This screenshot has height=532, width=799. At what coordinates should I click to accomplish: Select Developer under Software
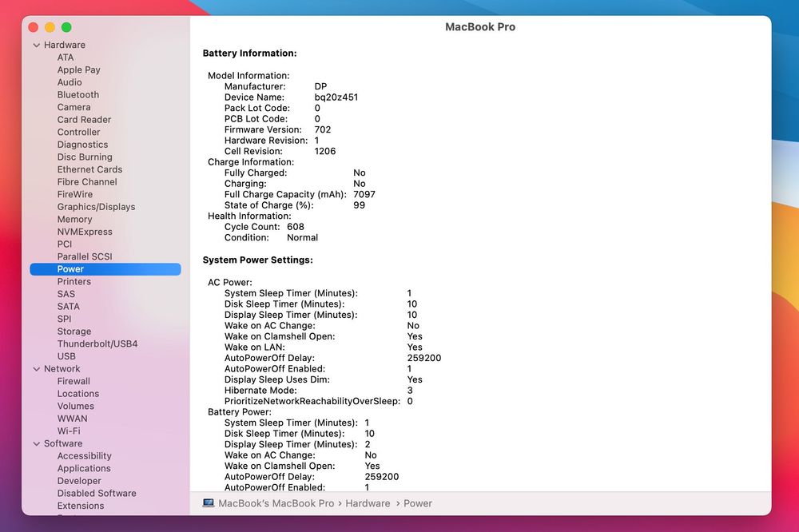79,481
